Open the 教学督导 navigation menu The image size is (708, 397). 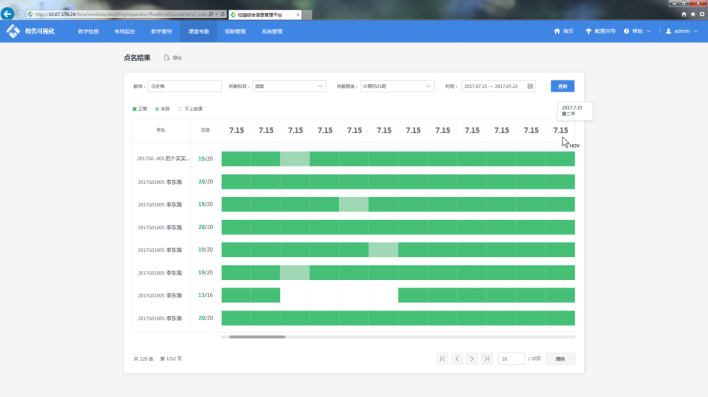click(161, 32)
